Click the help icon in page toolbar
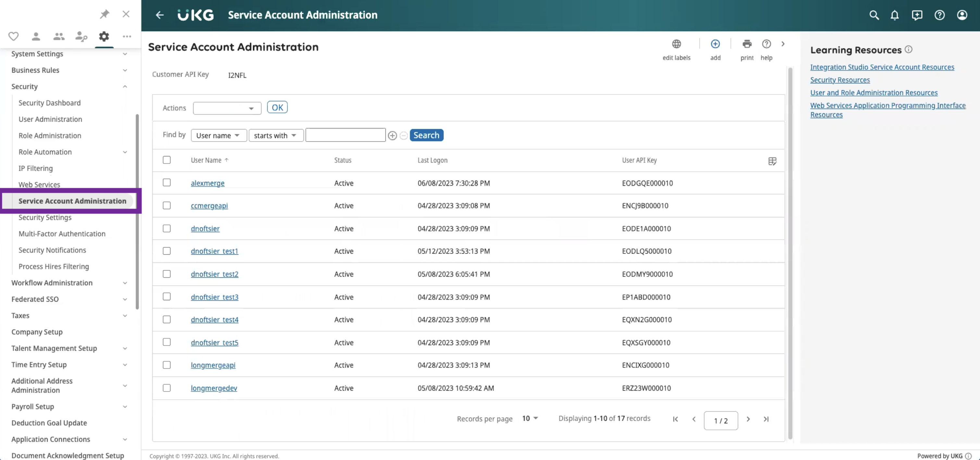Image resolution: width=980 pixels, height=460 pixels. click(x=766, y=44)
